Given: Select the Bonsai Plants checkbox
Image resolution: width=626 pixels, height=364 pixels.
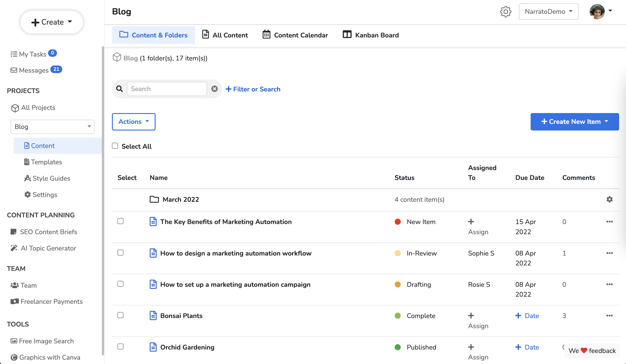Looking at the screenshot, I should click(121, 315).
